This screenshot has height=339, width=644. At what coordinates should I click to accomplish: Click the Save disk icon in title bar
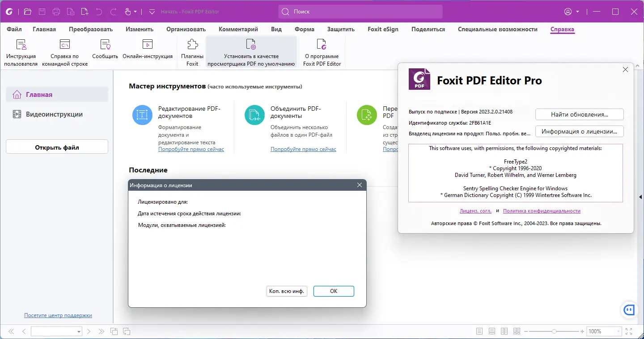pyautogui.click(x=42, y=12)
